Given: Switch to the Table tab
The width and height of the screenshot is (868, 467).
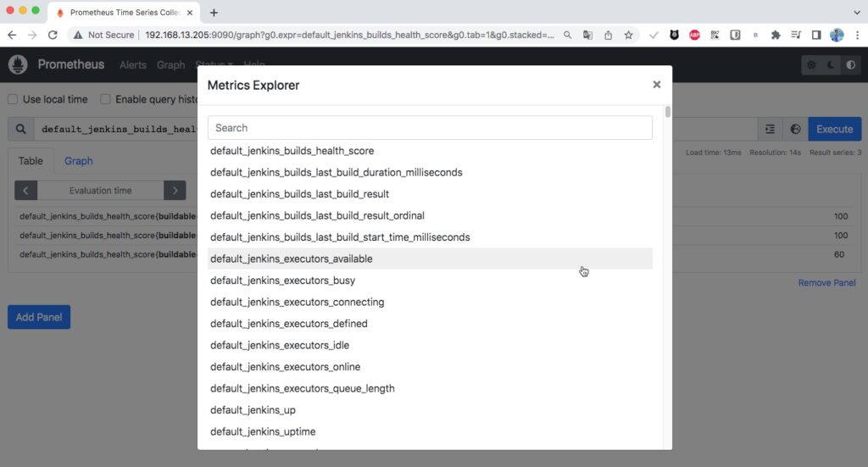Looking at the screenshot, I should click(x=31, y=161).
